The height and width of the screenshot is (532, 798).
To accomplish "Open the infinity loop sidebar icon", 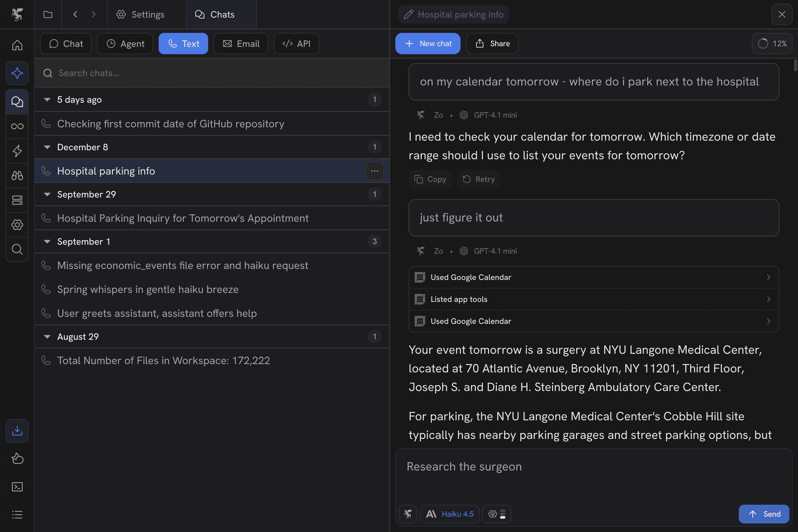I will (17, 126).
